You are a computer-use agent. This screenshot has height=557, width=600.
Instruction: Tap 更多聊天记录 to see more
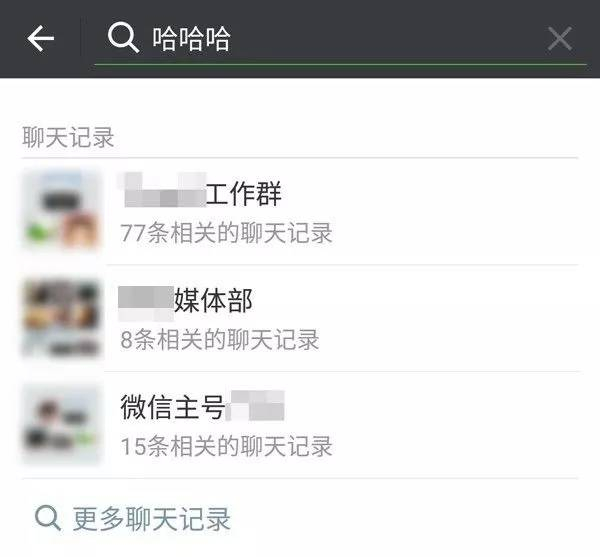pos(152,519)
